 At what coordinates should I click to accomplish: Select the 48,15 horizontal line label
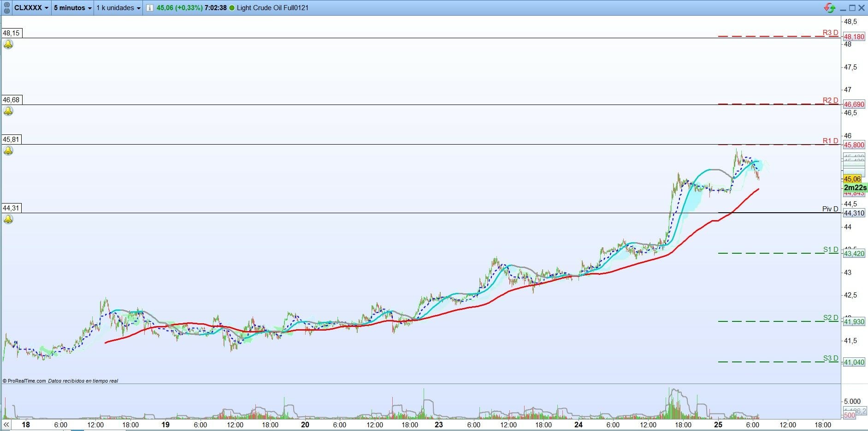coord(12,33)
